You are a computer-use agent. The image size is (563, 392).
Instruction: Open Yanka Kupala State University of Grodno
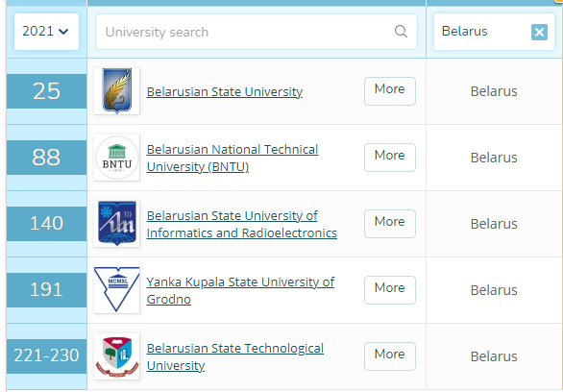tap(240, 290)
